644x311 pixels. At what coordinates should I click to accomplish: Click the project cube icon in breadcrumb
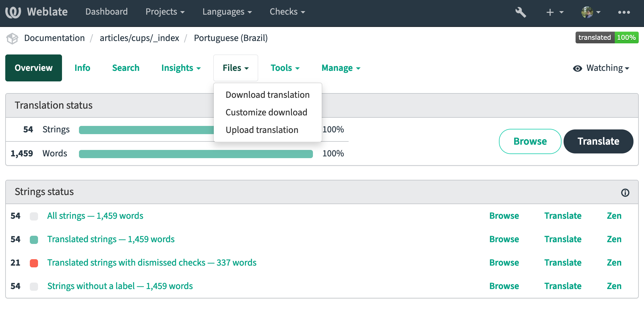(x=12, y=38)
